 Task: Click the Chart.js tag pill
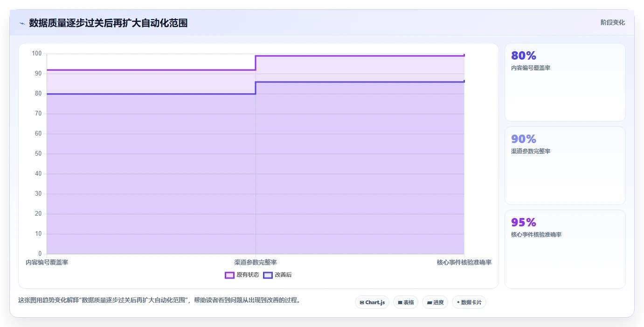(x=372, y=302)
